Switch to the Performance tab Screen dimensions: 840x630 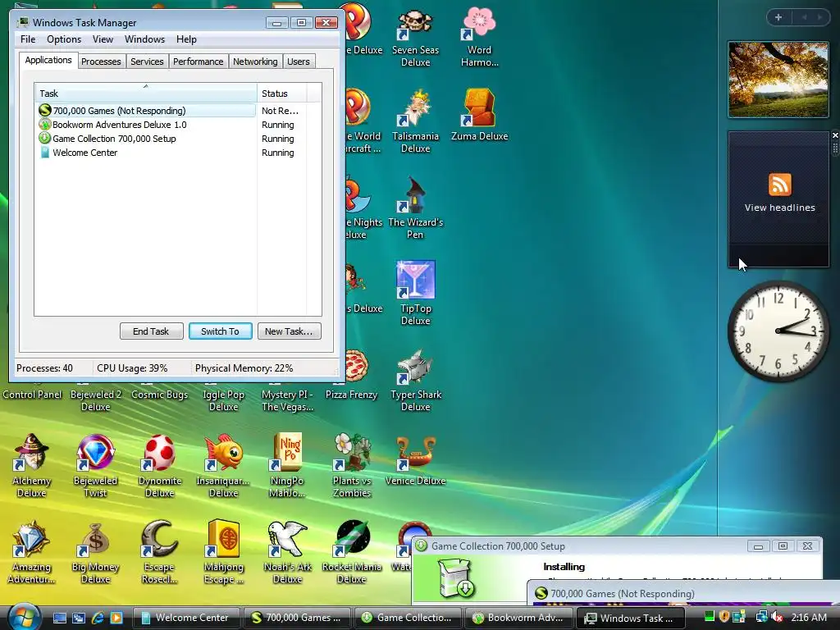point(199,62)
